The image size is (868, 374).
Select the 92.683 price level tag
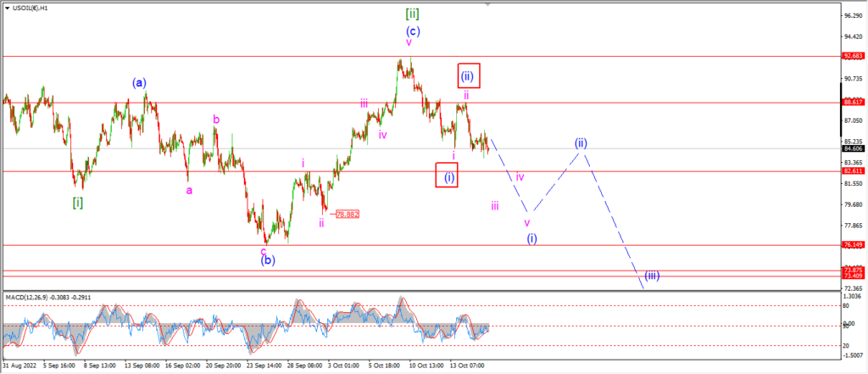(x=851, y=56)
